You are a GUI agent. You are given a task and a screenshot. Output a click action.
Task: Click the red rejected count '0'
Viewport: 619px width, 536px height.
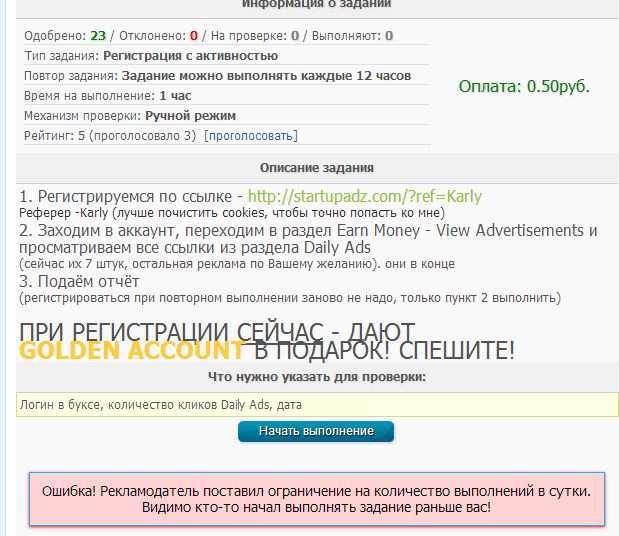[x=193, y=36]
